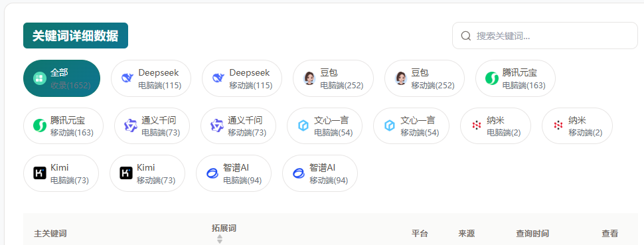The image size is (644, 245).
Task: Select 腾讯元宝 移动端(163) filter
Action: (x=63, y=125)
